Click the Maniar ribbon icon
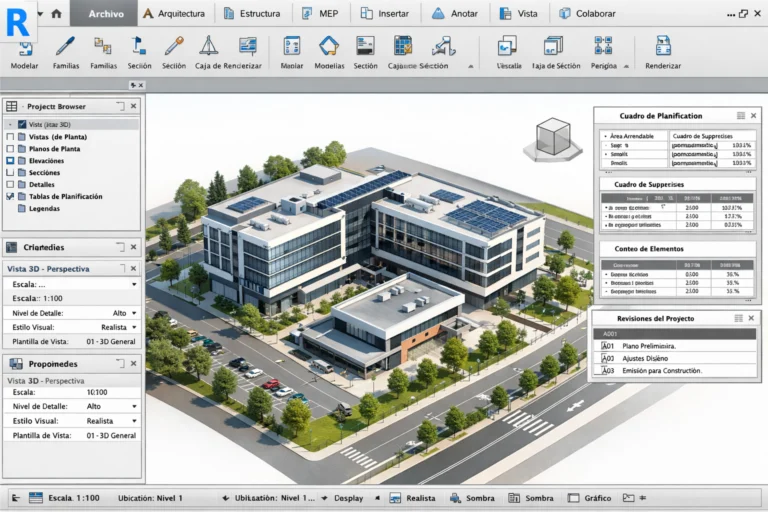768x512 pixels. 292,46
